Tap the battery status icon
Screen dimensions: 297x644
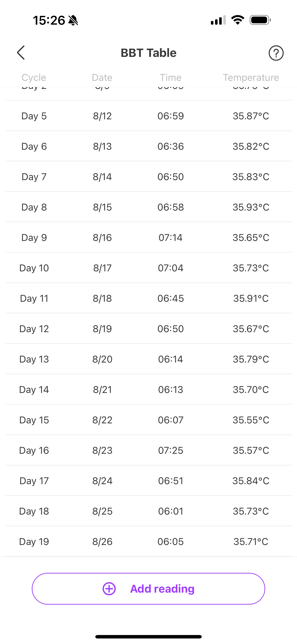(260, 20)
